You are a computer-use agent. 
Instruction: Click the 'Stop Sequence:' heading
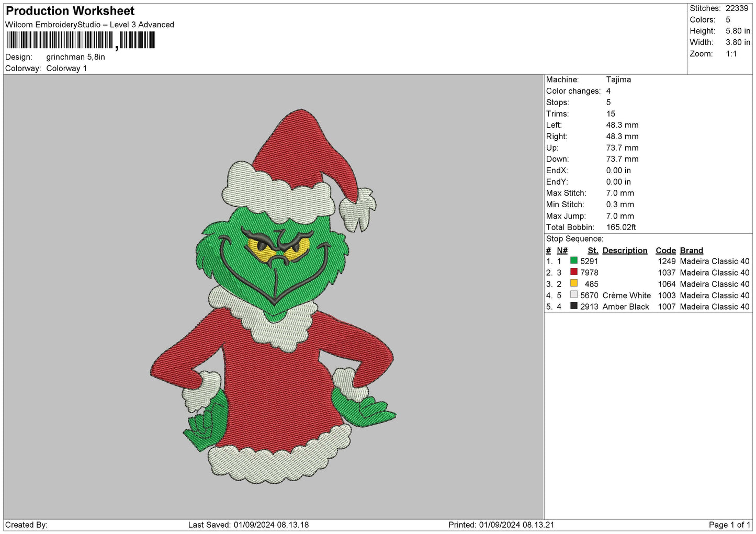pyautogui.click(x=574, y=238)
